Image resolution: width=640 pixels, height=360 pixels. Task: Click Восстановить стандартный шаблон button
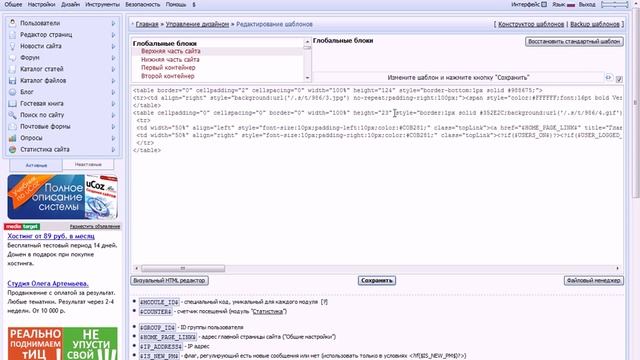574,42
